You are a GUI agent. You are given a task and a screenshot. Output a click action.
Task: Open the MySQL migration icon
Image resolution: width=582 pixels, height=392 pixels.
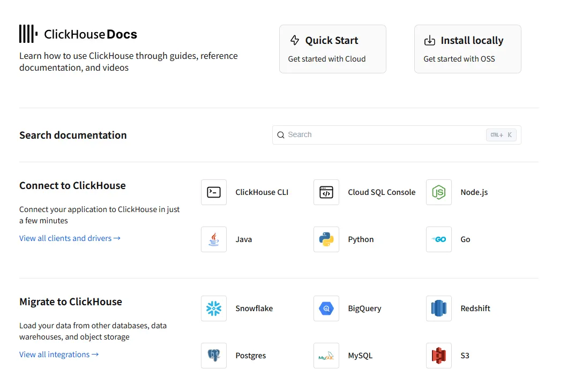326,355
